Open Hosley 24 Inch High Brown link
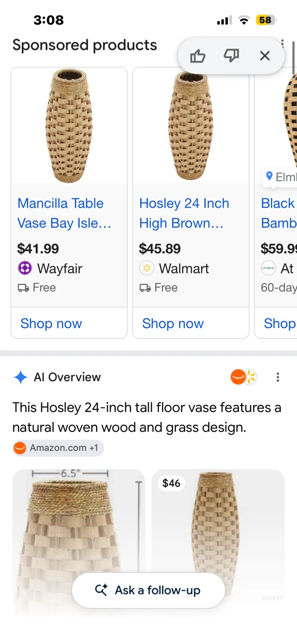This screenshot has width=297, height=644. click(x=184, y=213)
